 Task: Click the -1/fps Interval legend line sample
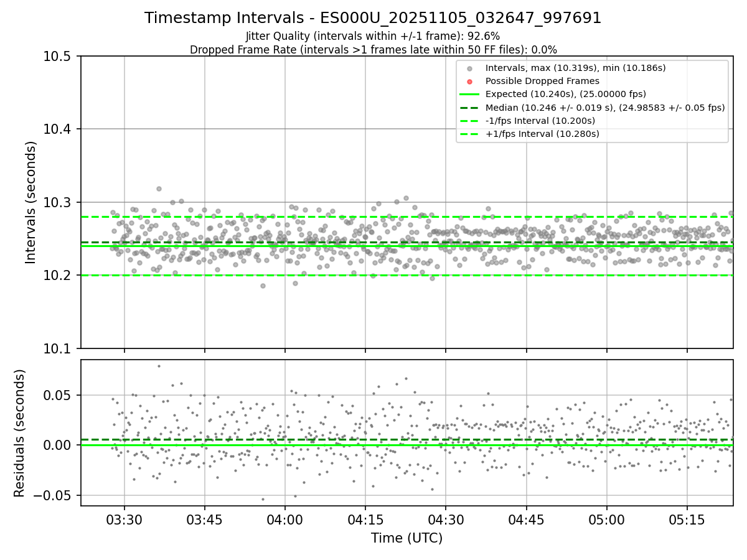pos(470,121)
